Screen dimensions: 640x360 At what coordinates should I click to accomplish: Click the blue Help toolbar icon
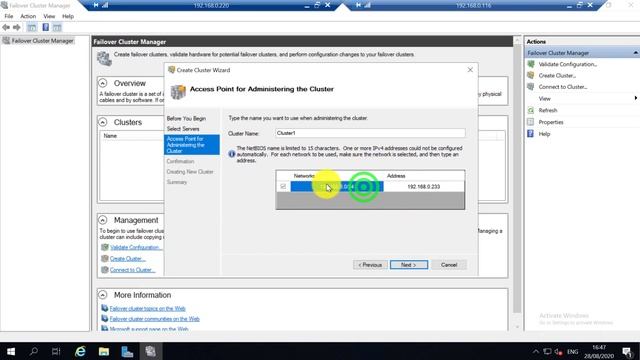45,27
